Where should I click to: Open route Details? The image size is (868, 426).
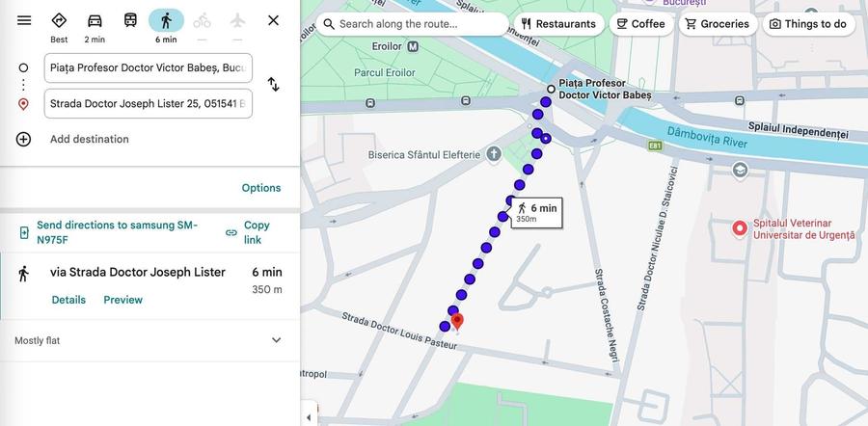68,300
